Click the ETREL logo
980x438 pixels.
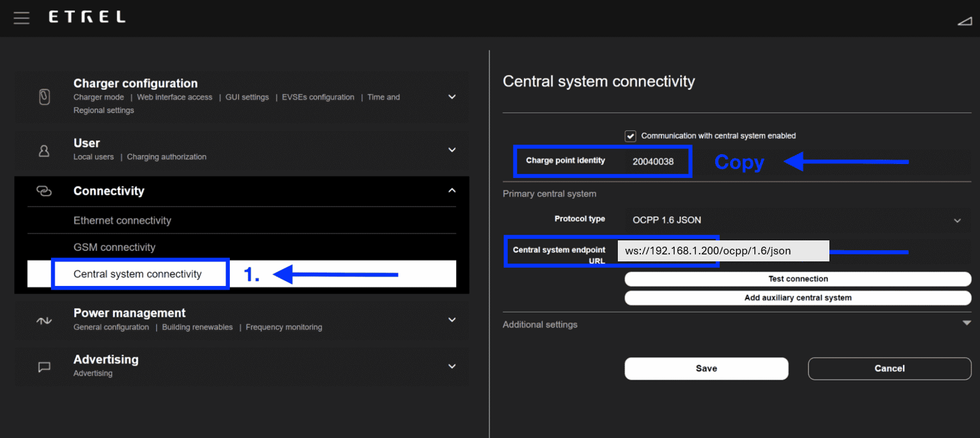87,18
